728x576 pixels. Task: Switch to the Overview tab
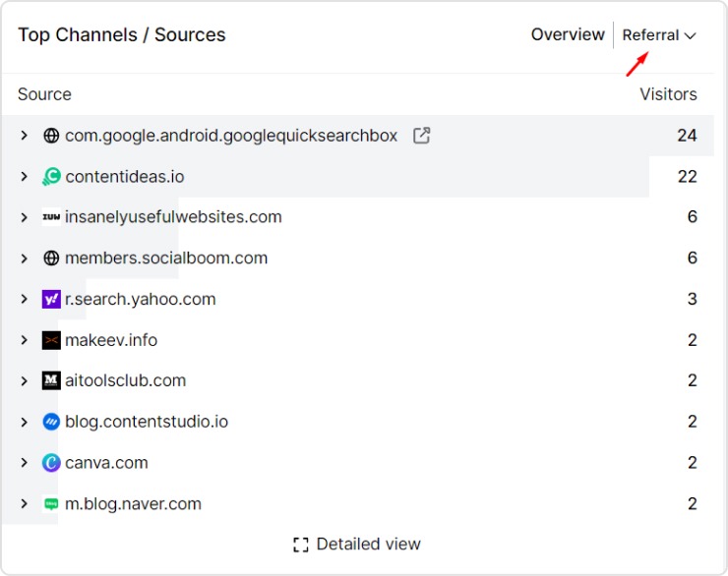click(568, 34)
